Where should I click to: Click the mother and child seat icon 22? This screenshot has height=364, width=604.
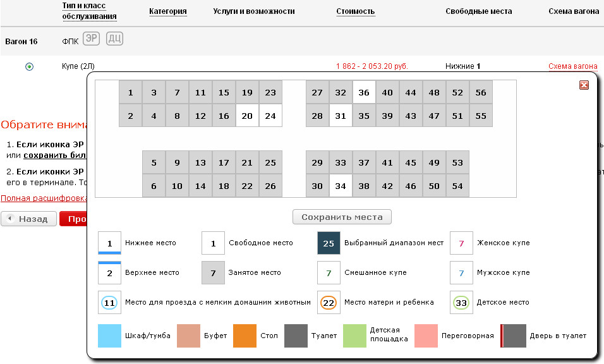point(329,302)
